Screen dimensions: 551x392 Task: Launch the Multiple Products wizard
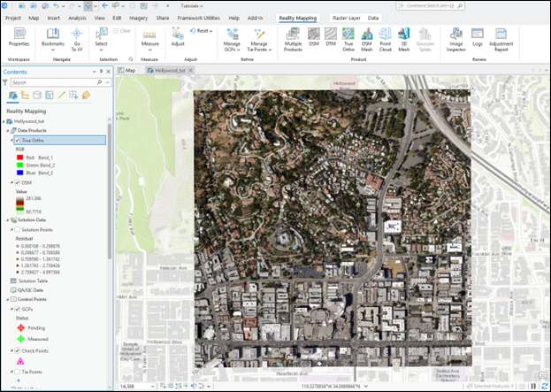tap(293, 39)
